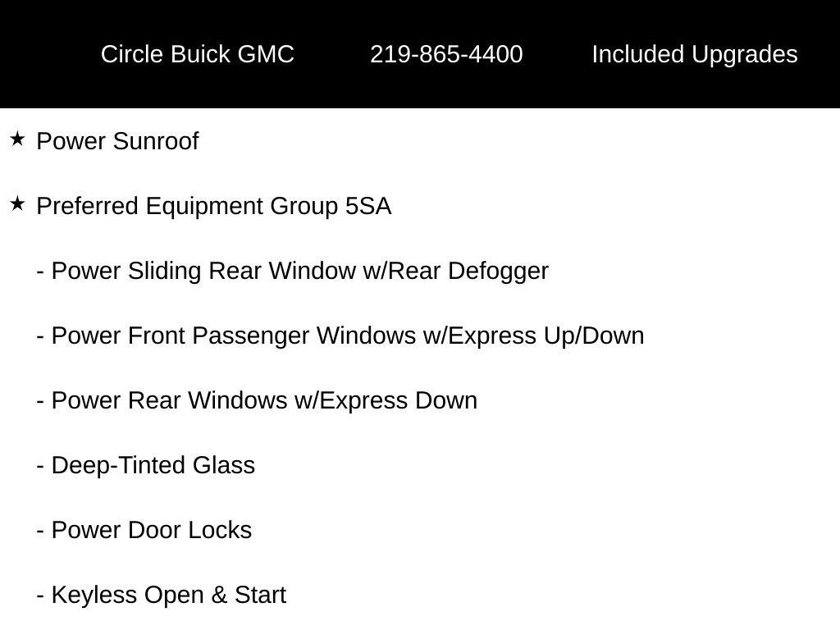The height and width of the screenshot is (630, 840).
Task: Click the Power Front Passenger Windows line
Action: 348,336
